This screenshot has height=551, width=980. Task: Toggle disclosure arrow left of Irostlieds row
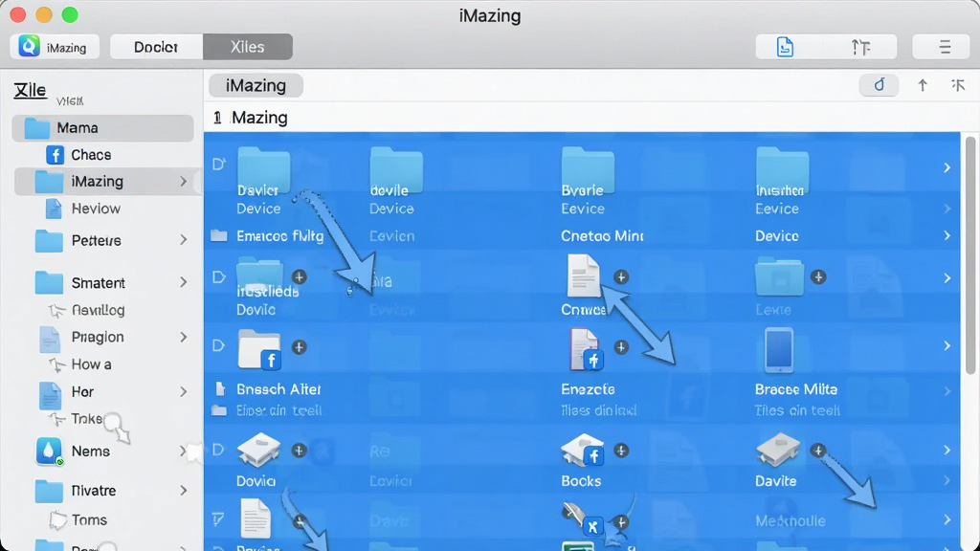pos(219,276)
